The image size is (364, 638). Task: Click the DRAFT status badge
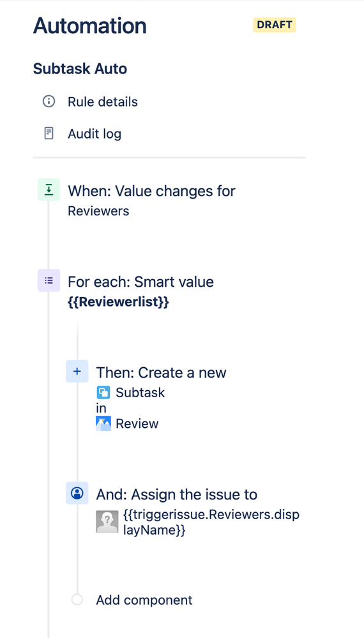pos(275,25)
